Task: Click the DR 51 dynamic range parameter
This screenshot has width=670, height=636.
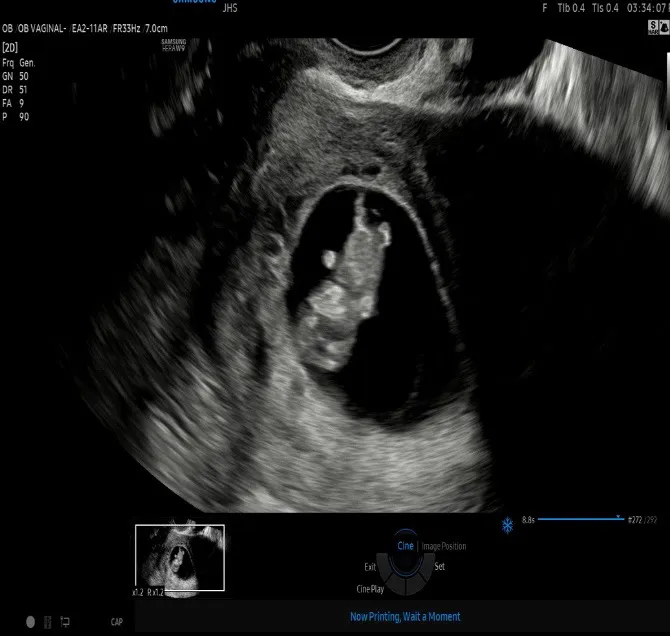Action: pos(15,90)
